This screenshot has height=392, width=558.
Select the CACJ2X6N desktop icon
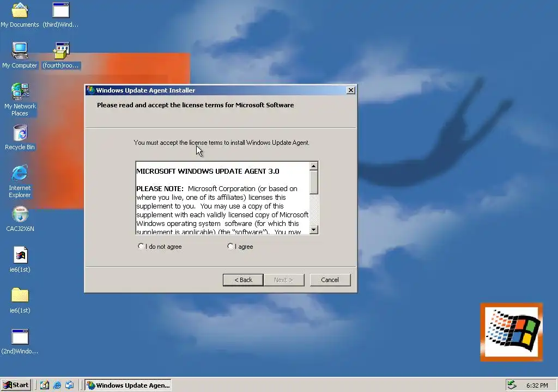click(x=20, y=219)
